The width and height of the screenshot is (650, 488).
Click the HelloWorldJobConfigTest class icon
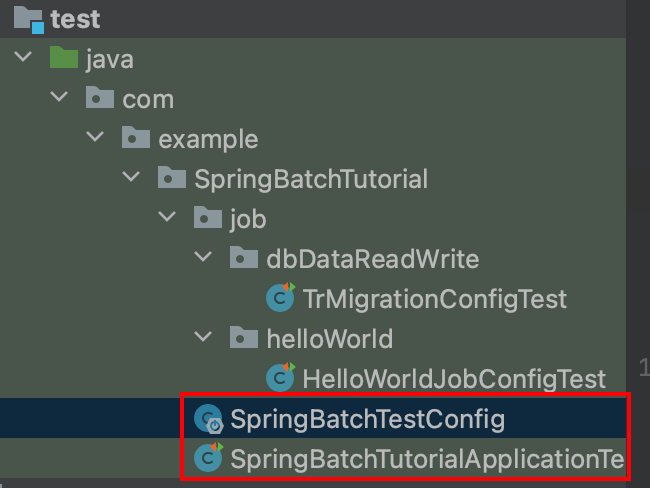coord(281,377)
